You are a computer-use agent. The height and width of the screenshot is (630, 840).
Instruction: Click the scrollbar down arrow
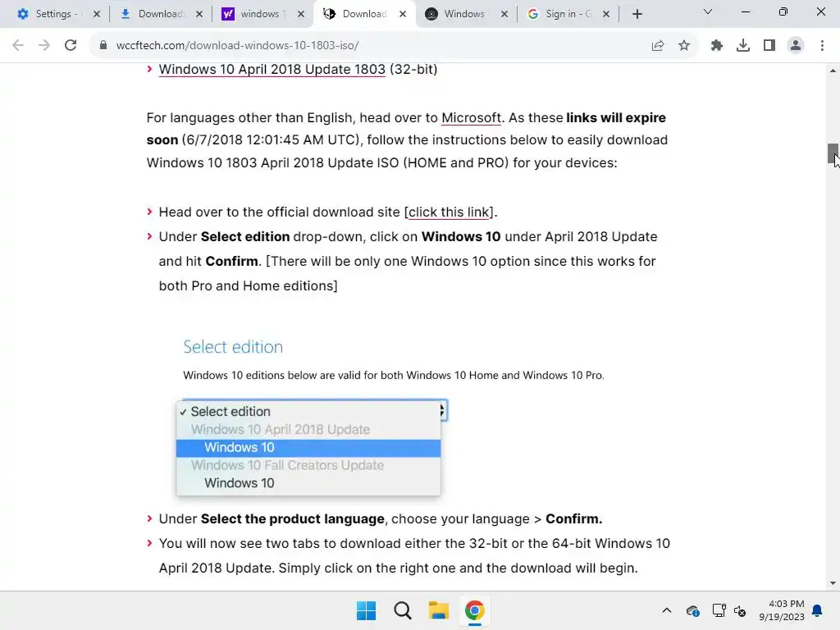coord(833,583)
